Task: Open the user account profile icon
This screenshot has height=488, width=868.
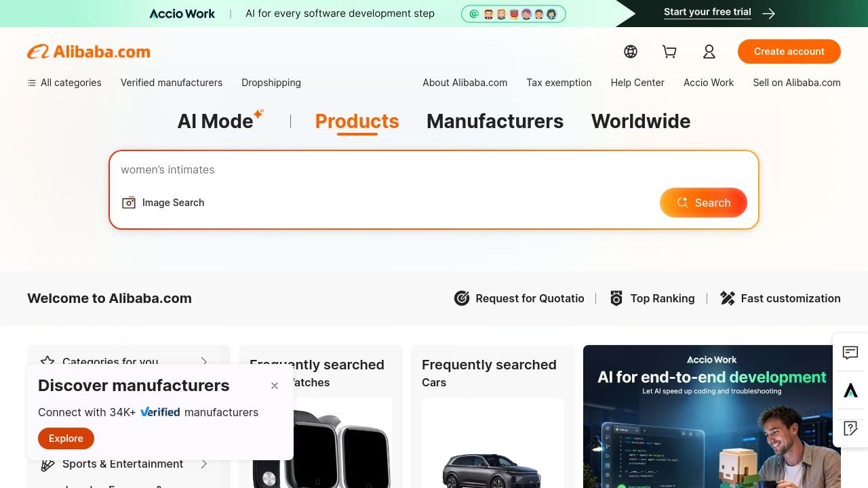Action: [x=709, y=52]
